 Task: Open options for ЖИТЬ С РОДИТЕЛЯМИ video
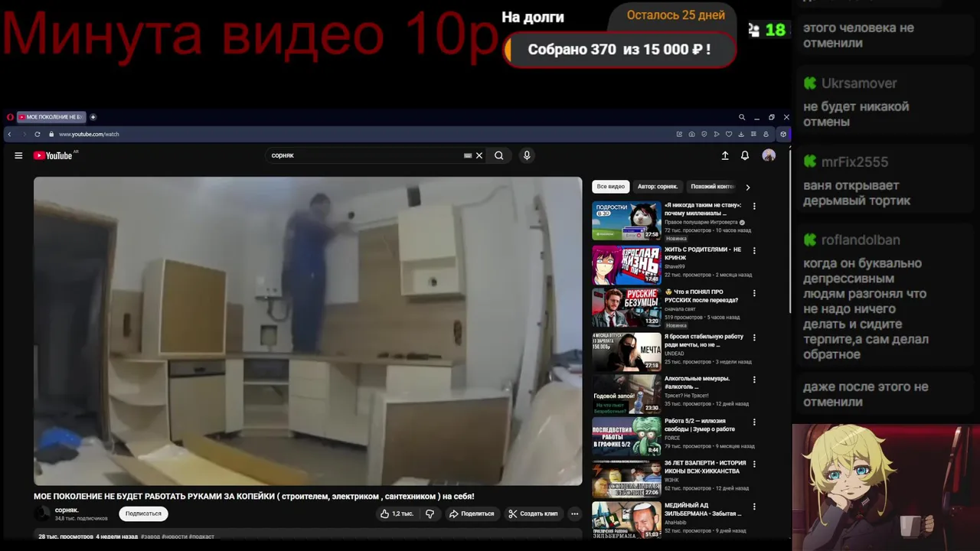pyautogui.click(x=754, y=250)
